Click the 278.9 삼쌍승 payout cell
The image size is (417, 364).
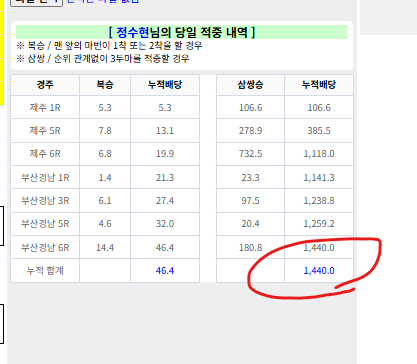(250, 131)
